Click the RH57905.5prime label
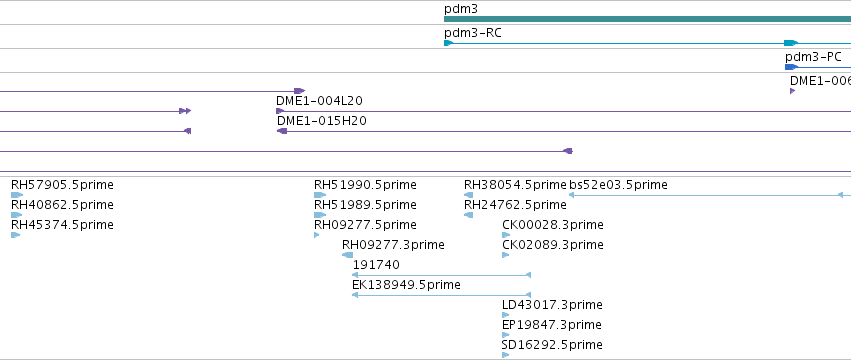This screenshot has width=851, height=360. [x=62, y=185]
